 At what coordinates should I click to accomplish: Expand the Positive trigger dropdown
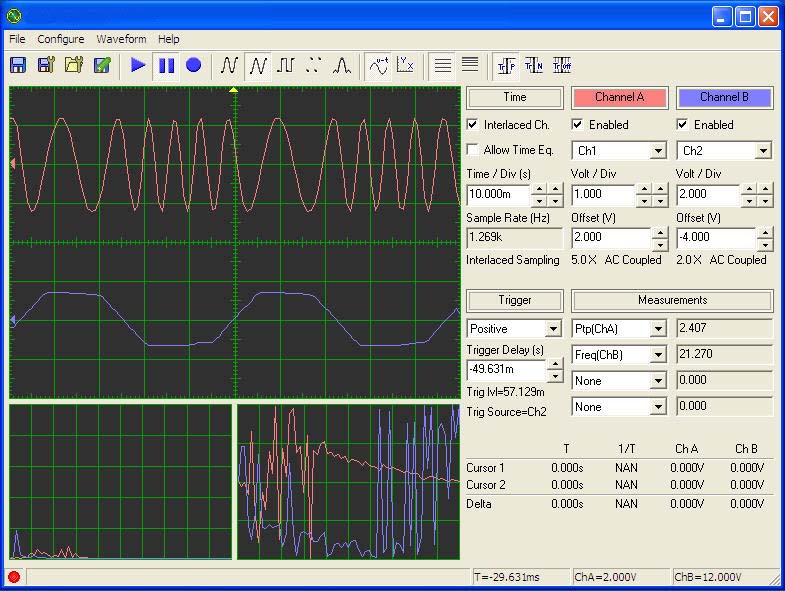point(553,329)
